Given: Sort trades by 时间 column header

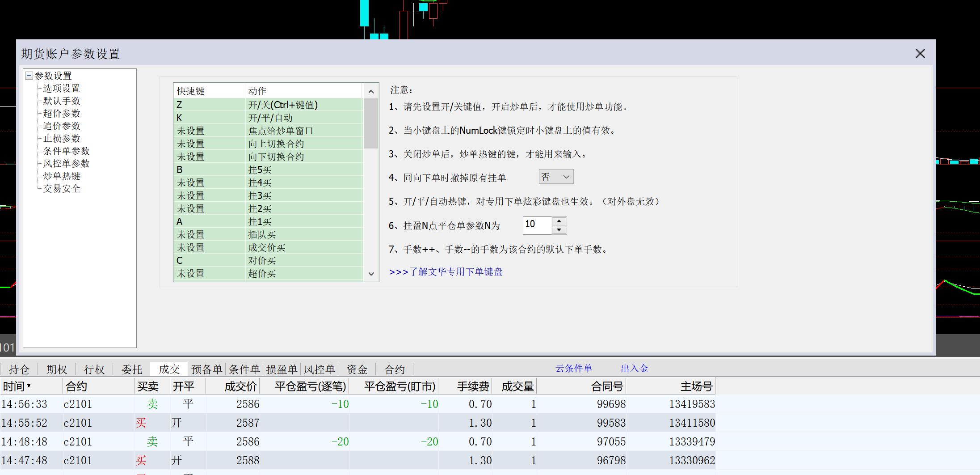Looking at the screenshot, I should [17, 386].
